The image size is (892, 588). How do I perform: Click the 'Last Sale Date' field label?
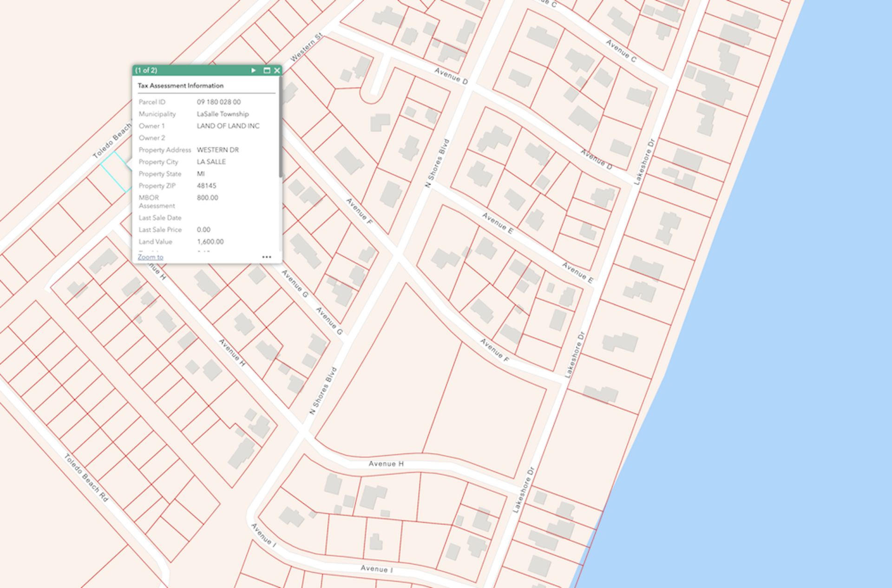coord(160,218)
